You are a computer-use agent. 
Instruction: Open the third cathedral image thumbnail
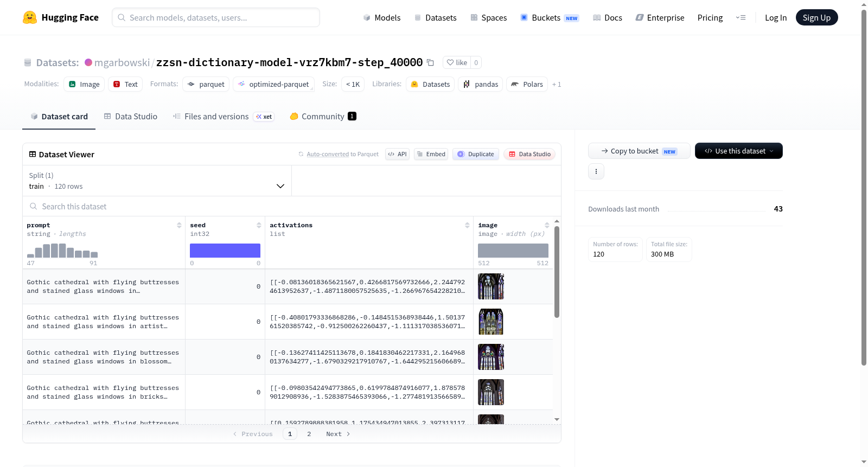491,357
